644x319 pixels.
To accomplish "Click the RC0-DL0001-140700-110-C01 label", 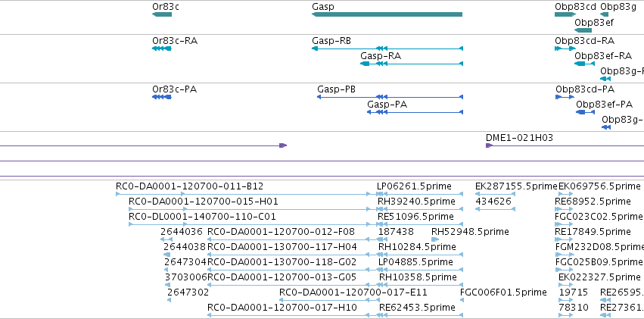I will 202,217.
